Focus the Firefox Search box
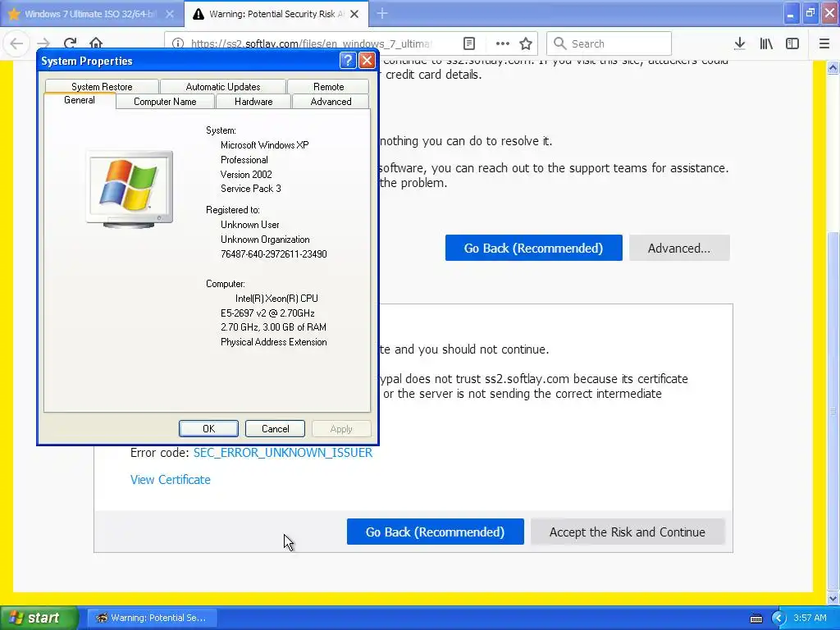Screen dimensions: 840x630 pyautogui.click(x=609, y=43)
